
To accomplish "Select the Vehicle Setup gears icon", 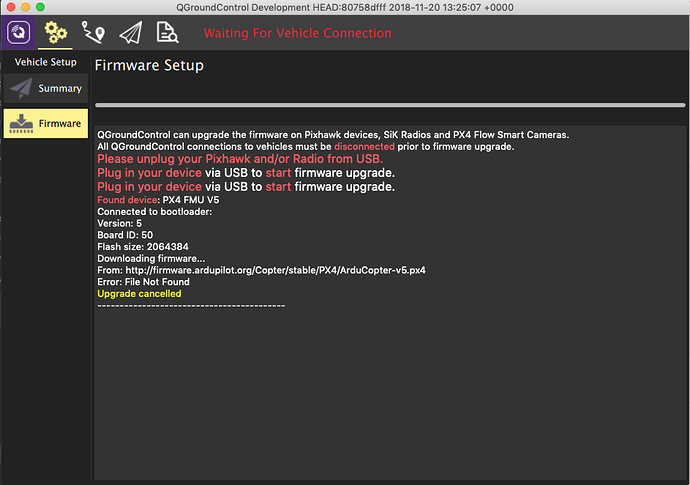I will point(55,33).
